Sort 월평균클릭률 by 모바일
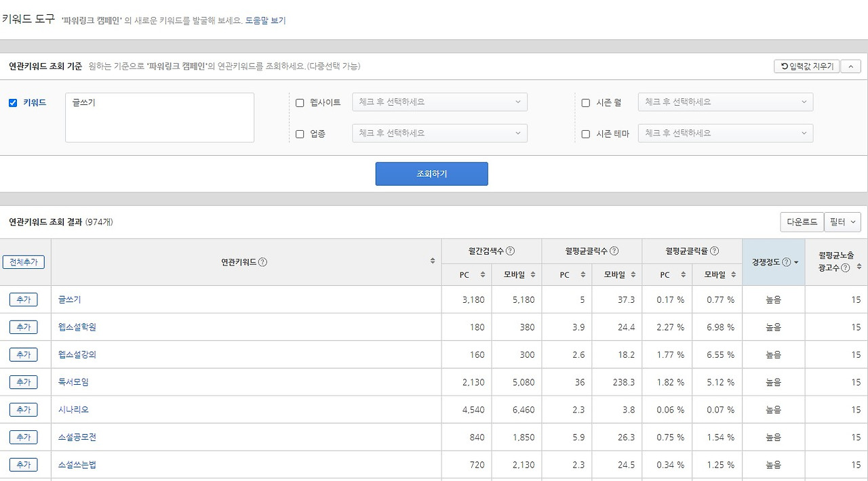 pyautogui.click(x=734, y=274)
